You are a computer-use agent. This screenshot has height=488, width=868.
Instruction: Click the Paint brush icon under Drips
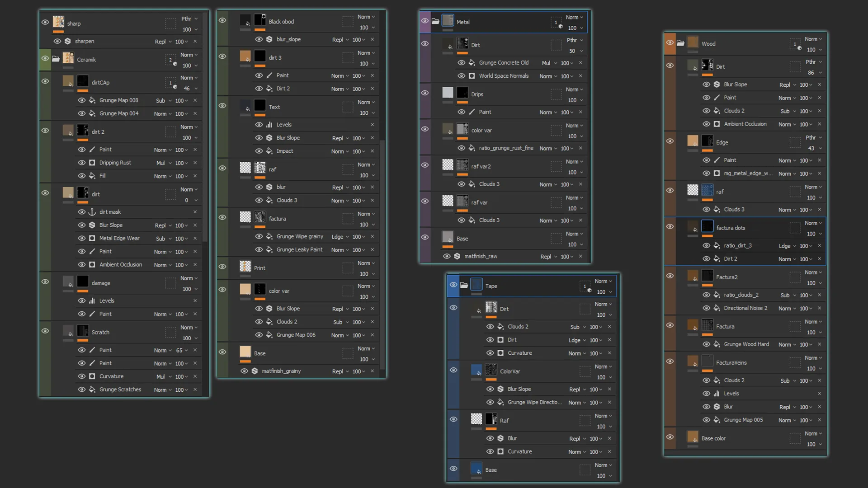coord(472,112)
